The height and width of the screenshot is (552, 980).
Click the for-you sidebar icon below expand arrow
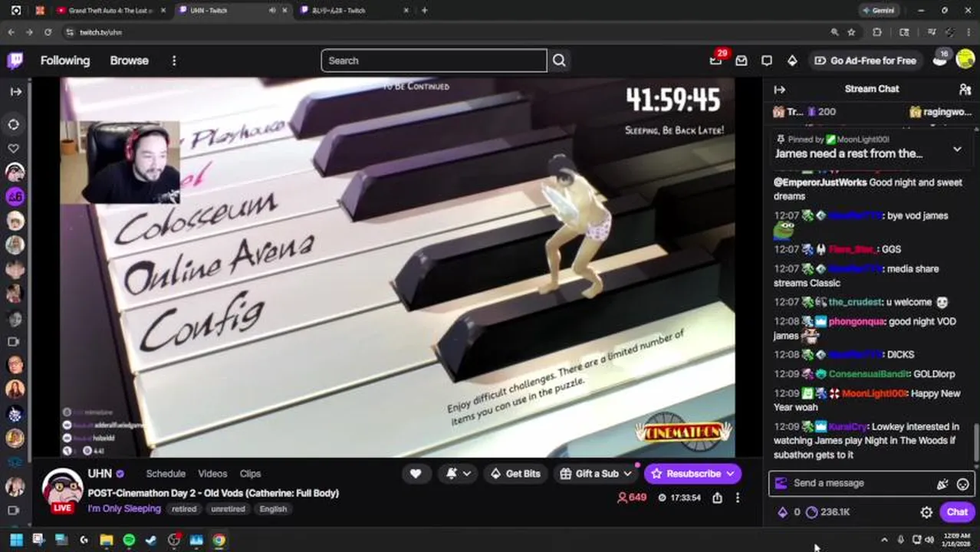[14, 124]
